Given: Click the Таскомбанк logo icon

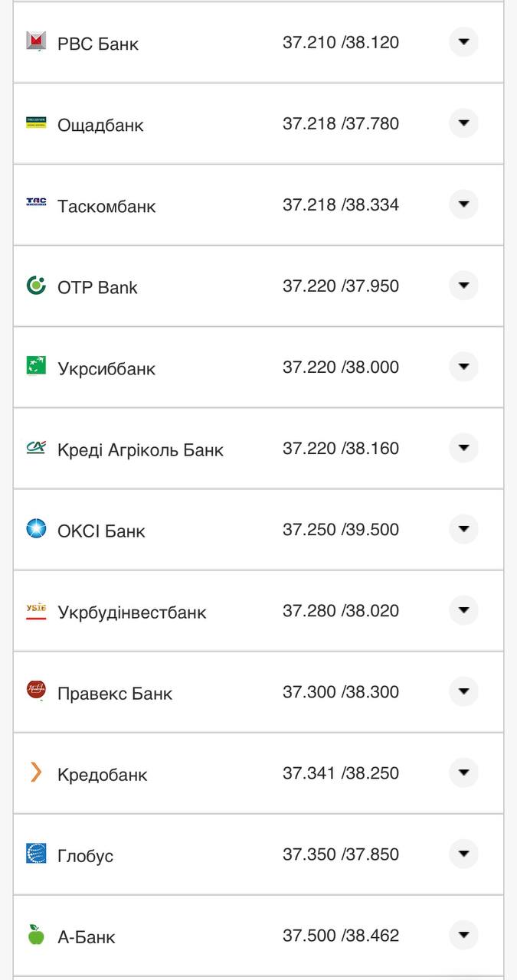Looking at the screenshot, I should pos(36,204).
